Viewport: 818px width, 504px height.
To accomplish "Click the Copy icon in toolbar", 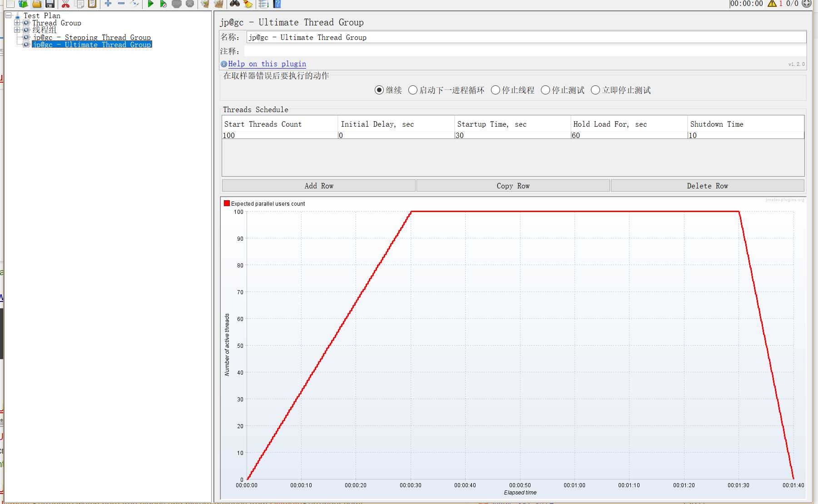I will 79,4.
